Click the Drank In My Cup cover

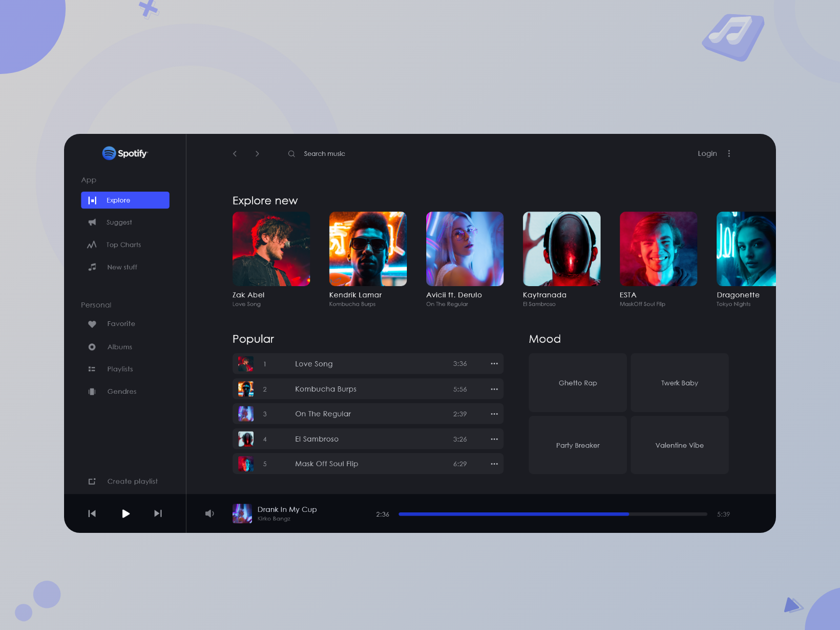pyautogui.click(x=242, y=513)
